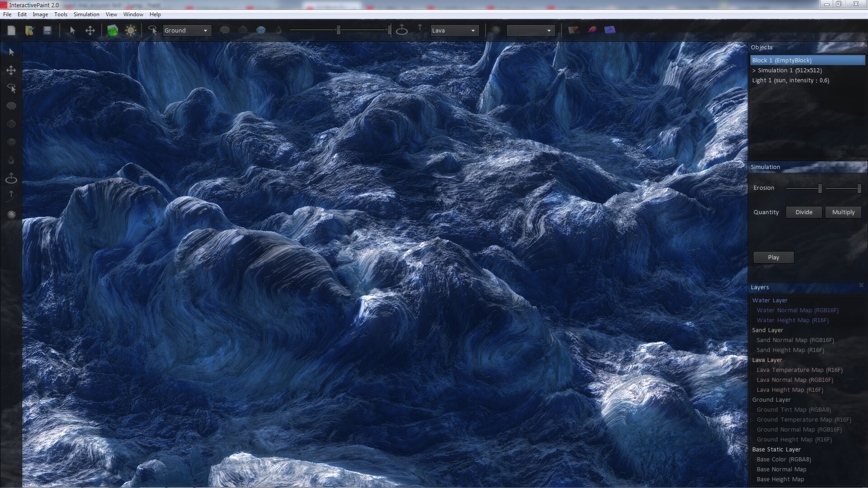The height and width of the screenshot is (488, 868).
Task: Choose the flat disc brush shape
Action: pyautogui.click(x=225, y=30)
